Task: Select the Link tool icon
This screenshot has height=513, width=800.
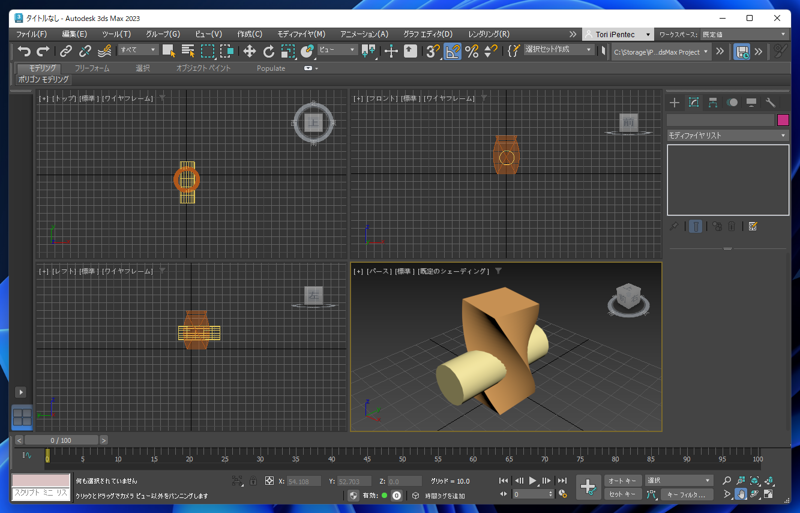Action: [65, 51]
